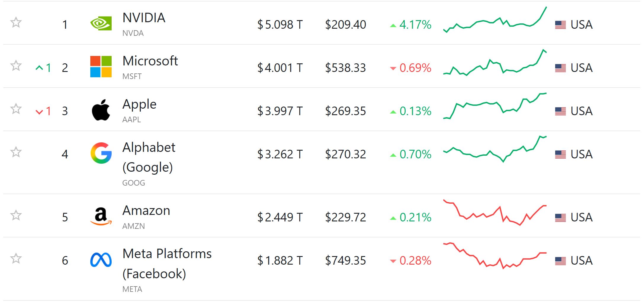Click the Meta Platforms (Facebook) name

[167, 263]
